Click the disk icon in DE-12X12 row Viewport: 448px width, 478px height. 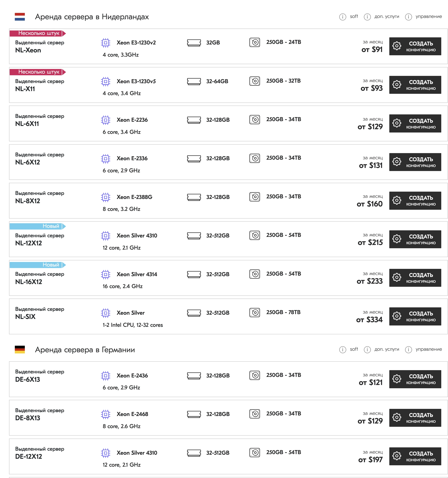pos(254,452)
